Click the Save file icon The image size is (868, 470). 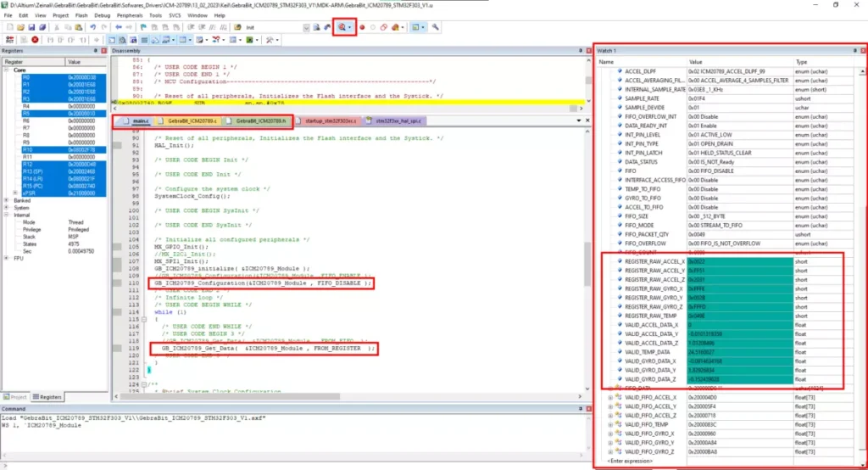31,27
